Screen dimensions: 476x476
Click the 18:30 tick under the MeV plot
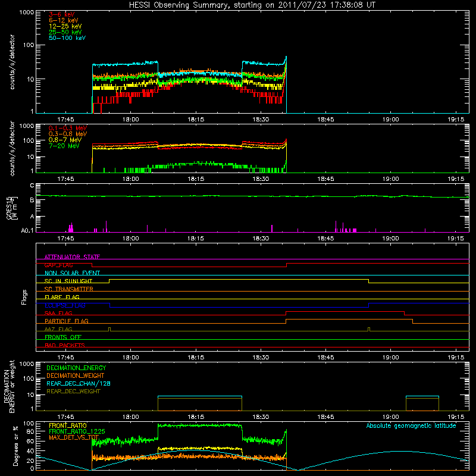tap(261, 179)
